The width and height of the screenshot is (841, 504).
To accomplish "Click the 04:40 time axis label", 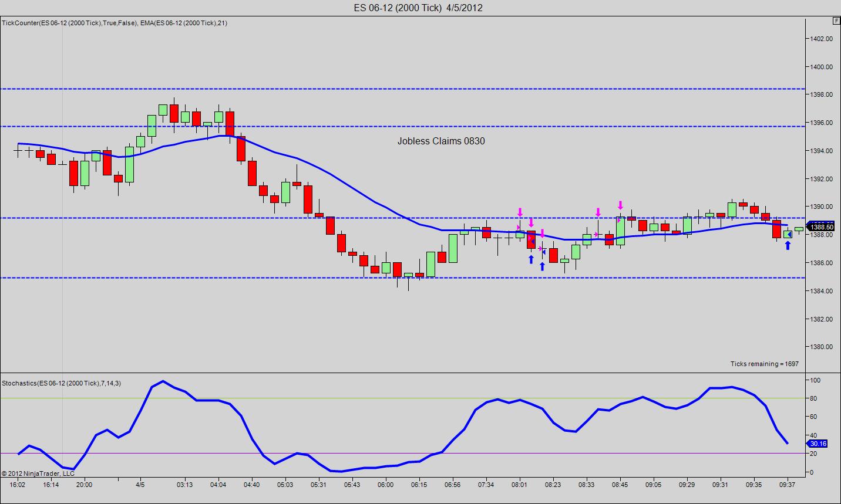I will (x=252, y=485).
